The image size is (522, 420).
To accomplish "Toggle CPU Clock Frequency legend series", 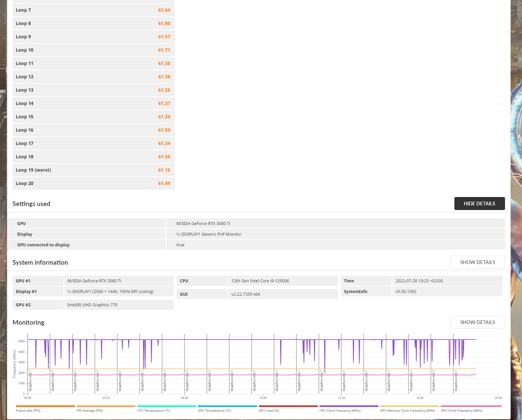I will 349,409.
